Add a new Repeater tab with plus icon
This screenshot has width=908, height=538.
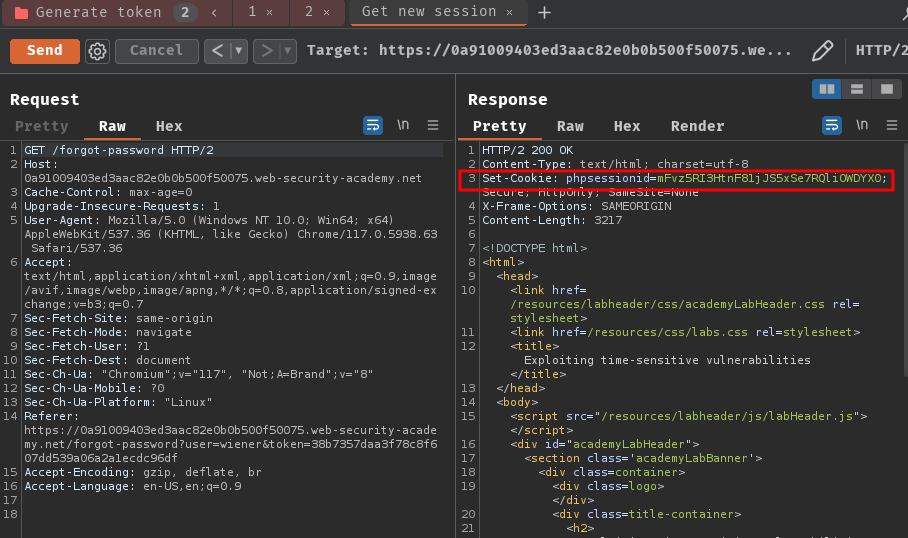544,12
